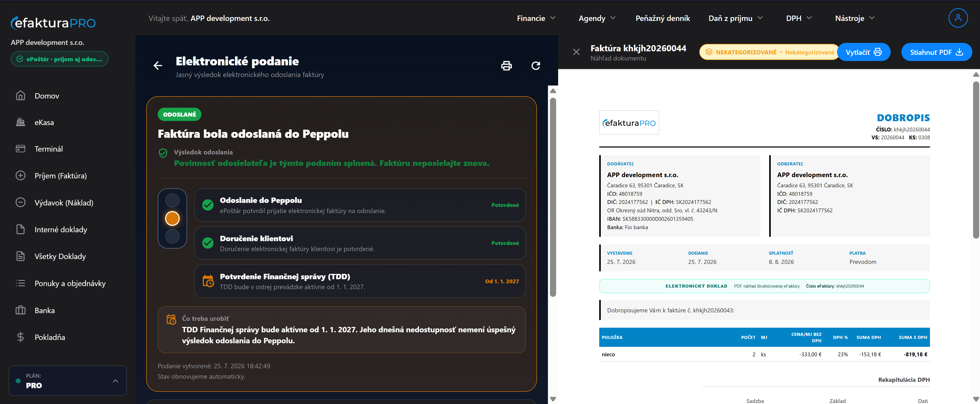Click the Stiahnuť PDF button
This screenshot has height=404, width=980.
[x=936, y=52]
